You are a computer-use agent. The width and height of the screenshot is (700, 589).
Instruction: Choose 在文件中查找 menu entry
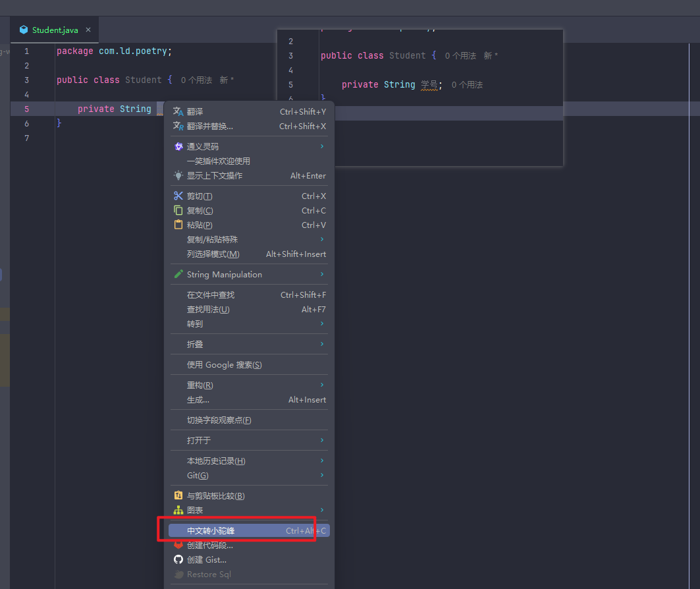249,294
